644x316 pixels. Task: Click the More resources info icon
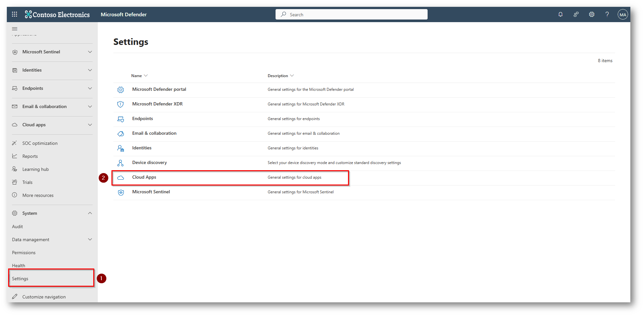coord(15,195)
